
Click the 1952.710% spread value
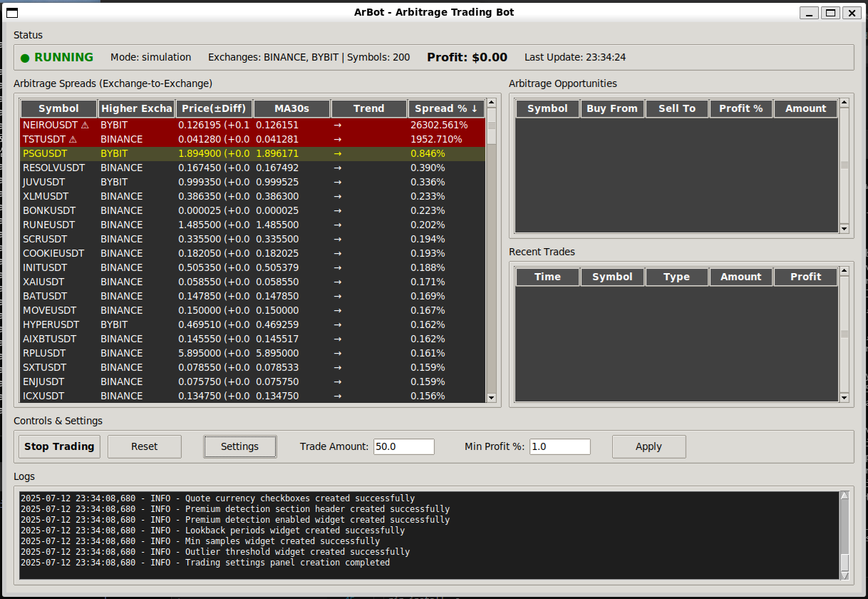(436, 139)
